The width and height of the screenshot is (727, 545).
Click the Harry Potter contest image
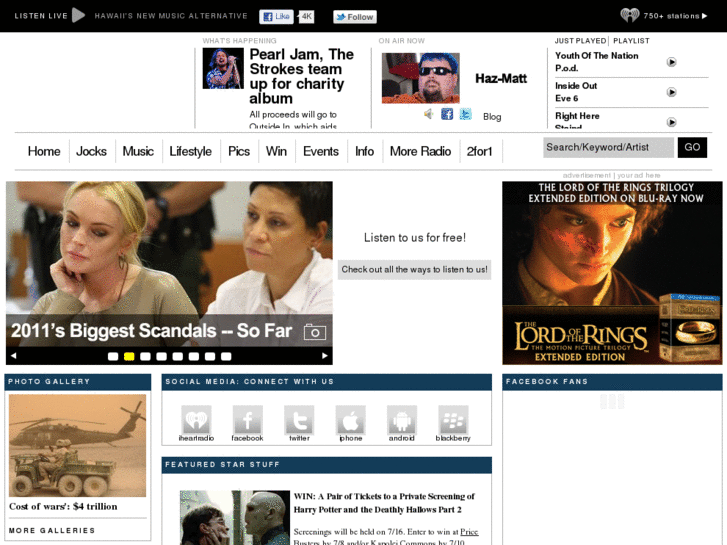pyautogui.click(x=235, y=518)
